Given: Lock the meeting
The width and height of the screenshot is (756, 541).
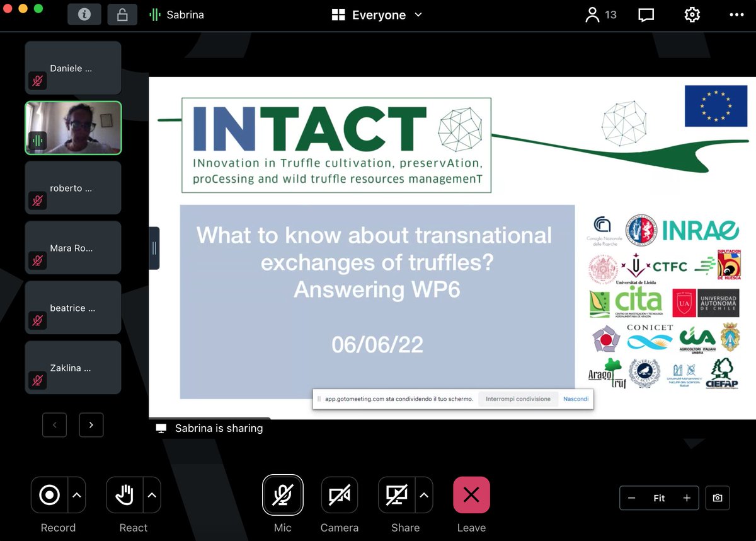Looking at the screenshot, I should (x=122, y=14).
